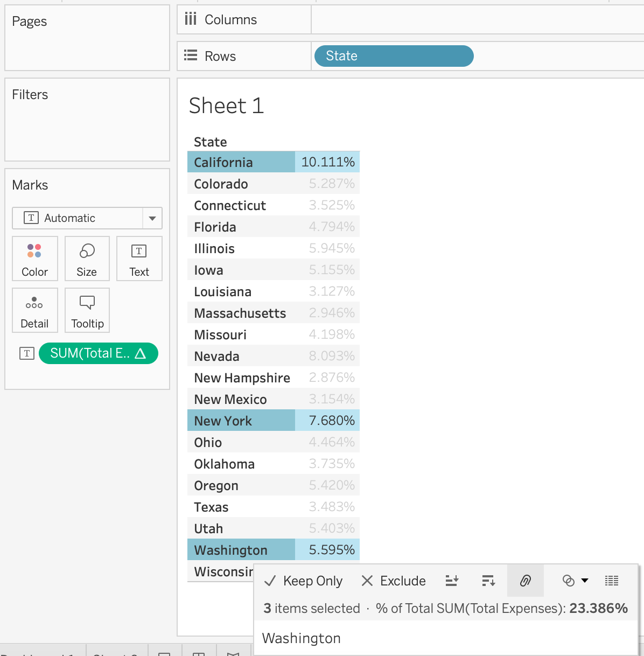Click the Sheet 1 title
Viewport: 644px width, 656px height.
pos(227,106)
